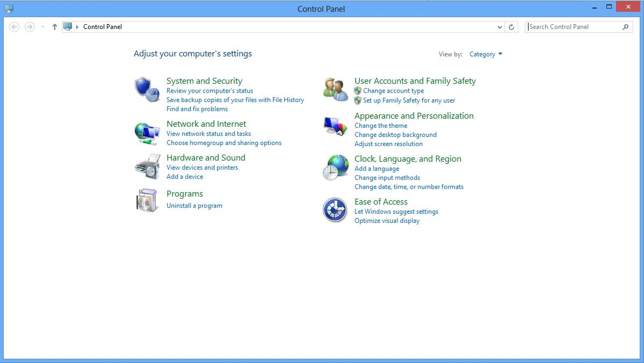Viewport: 644px width, 363px height.
Task: Click the Forward navigation arrow
Action: 30,27
